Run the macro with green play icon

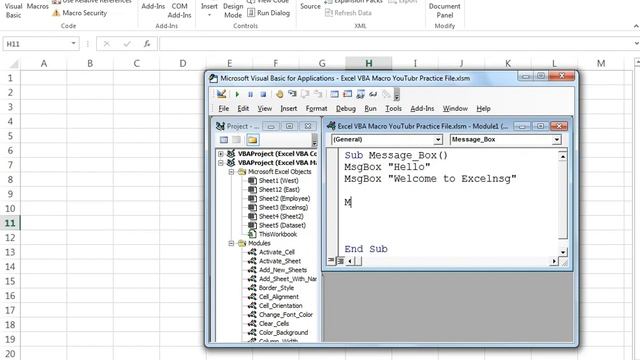coord(237,94)
